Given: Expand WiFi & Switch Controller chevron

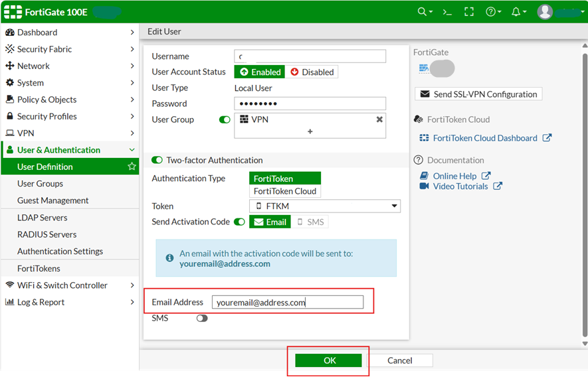Looking at the screenshot, I should tap(132, 285).
